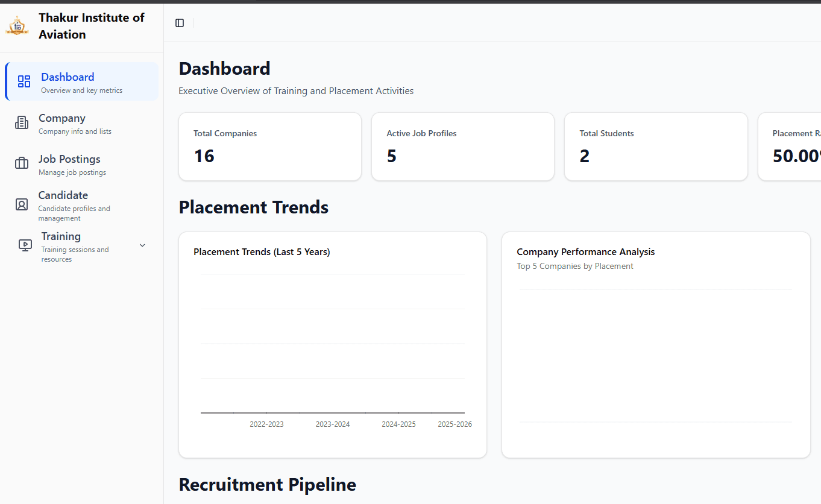Select the Training menu label
821x504 pixels.
[x=61, y=236]
